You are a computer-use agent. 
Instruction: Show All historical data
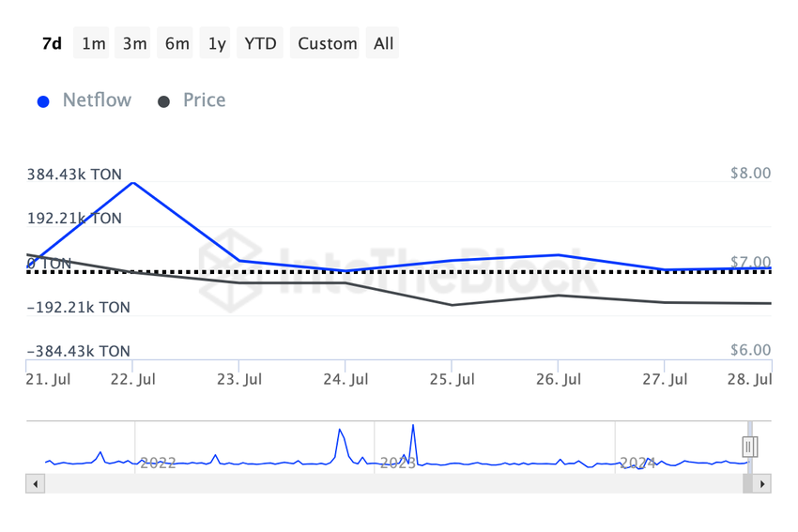pyautogui.click(x=383, y=43)
